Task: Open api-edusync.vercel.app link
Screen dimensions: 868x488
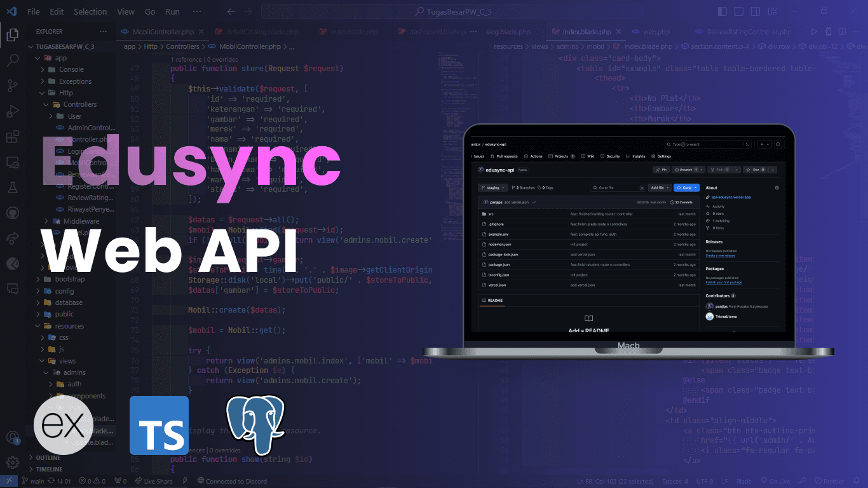Action: click(731, 198)
